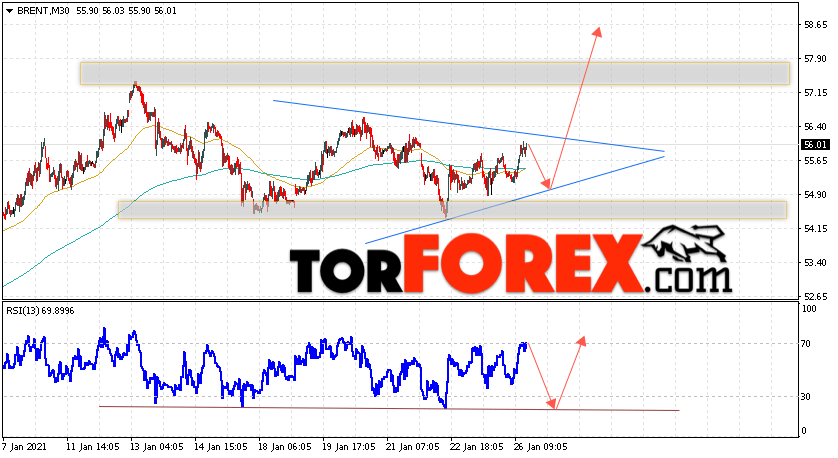The height and width of the screenshot is (458, 838).
Task: Select the 58.65 price scale label
Action: tap(816, 25)
